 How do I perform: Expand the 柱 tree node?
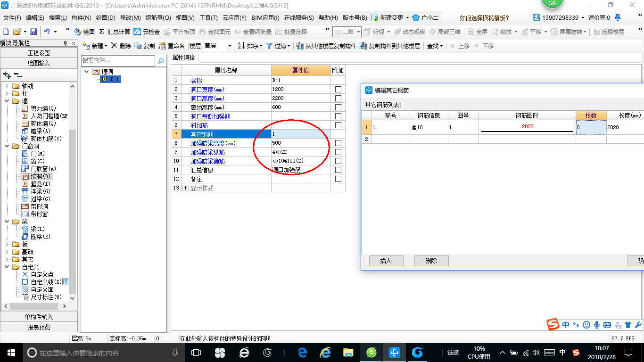coord(7,93)
